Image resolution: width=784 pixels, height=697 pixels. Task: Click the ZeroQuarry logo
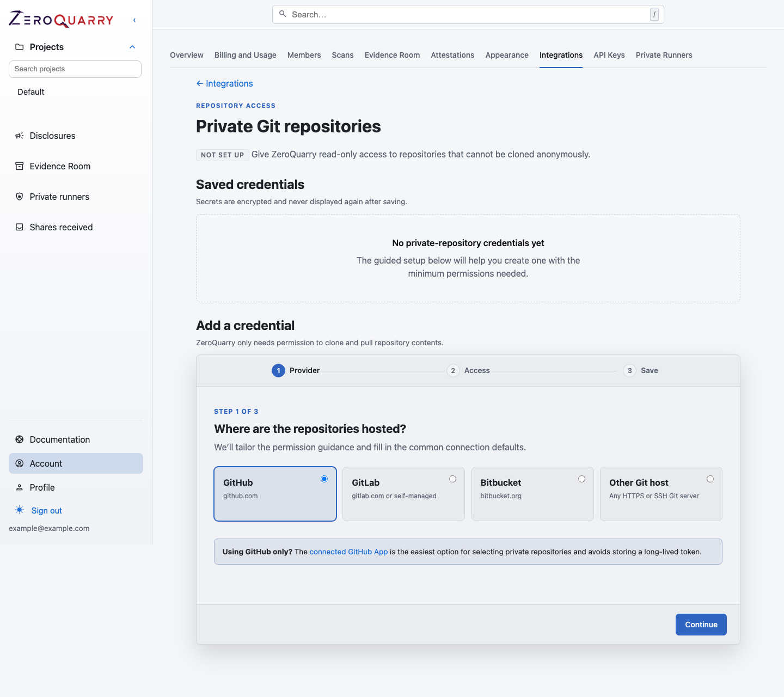coord(61,19)
